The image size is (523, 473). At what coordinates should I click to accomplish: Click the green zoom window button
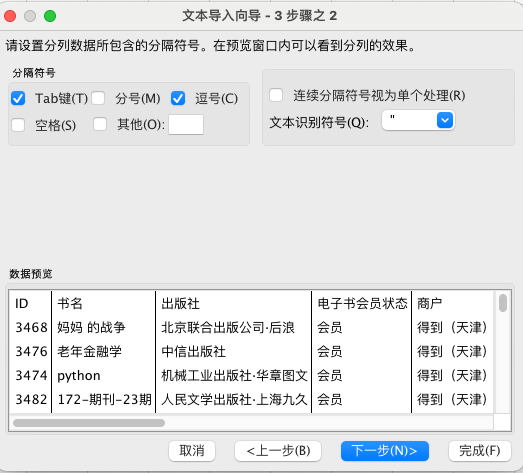point(50,16)
